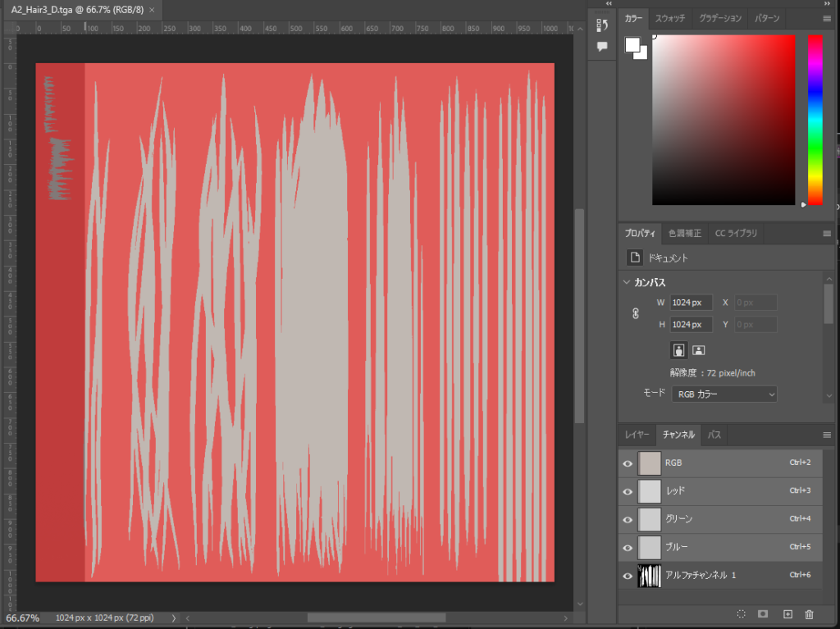Open the モード RGB カラー dropdown
The image size is (840, 629).
point(724,394)
